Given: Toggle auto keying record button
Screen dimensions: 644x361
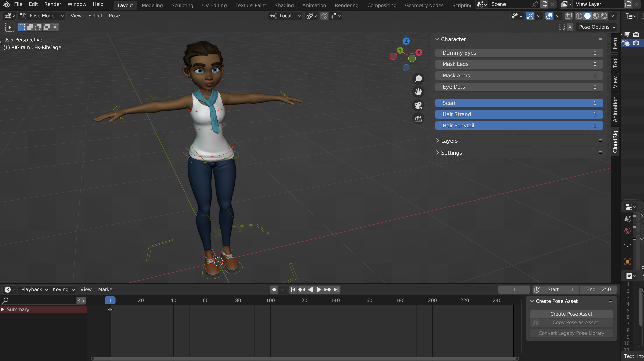Looking at the screenshot, I should click(x=274, y=290).
